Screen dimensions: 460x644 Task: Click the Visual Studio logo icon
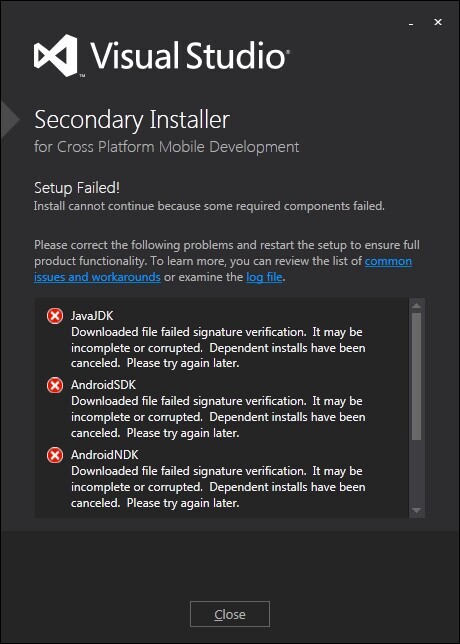[55, 55]
